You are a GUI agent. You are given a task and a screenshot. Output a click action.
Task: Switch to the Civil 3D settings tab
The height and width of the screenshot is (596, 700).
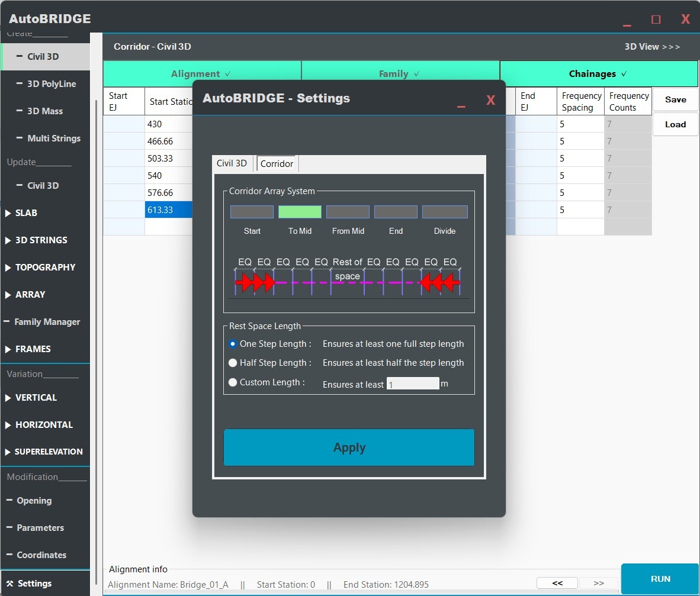[232, 163]
